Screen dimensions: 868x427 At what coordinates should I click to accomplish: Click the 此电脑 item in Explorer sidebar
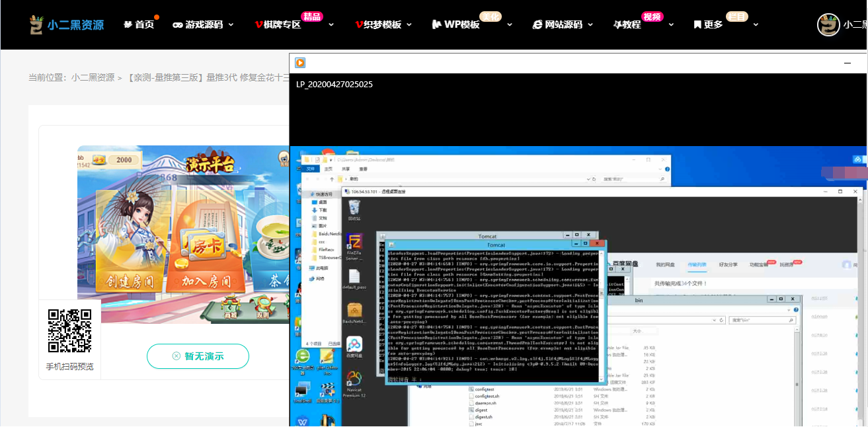[x=320, y=268]
